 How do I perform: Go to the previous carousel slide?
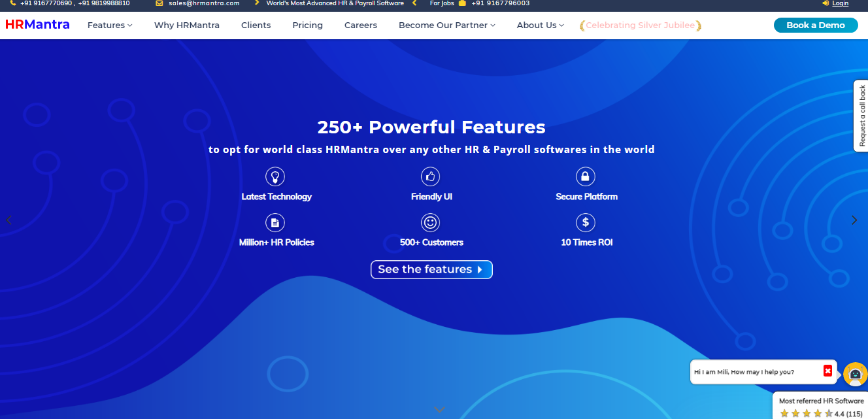tap(9, 220)
